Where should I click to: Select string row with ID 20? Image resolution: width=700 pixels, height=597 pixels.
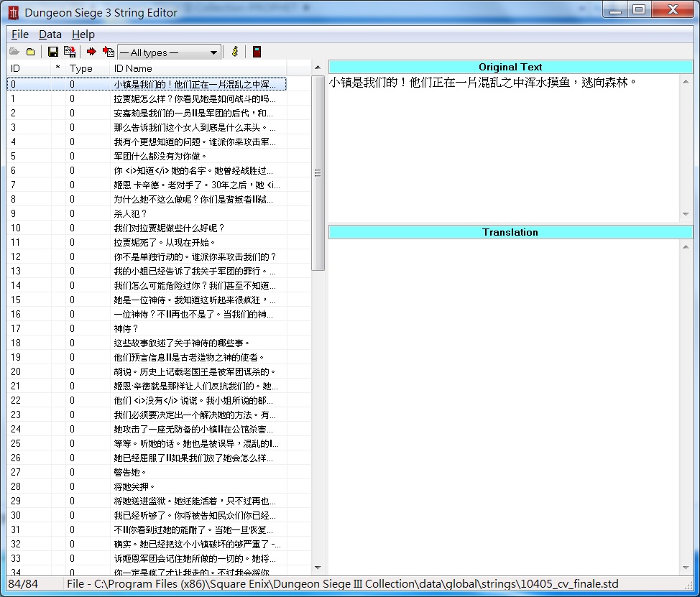pos(147,371)
